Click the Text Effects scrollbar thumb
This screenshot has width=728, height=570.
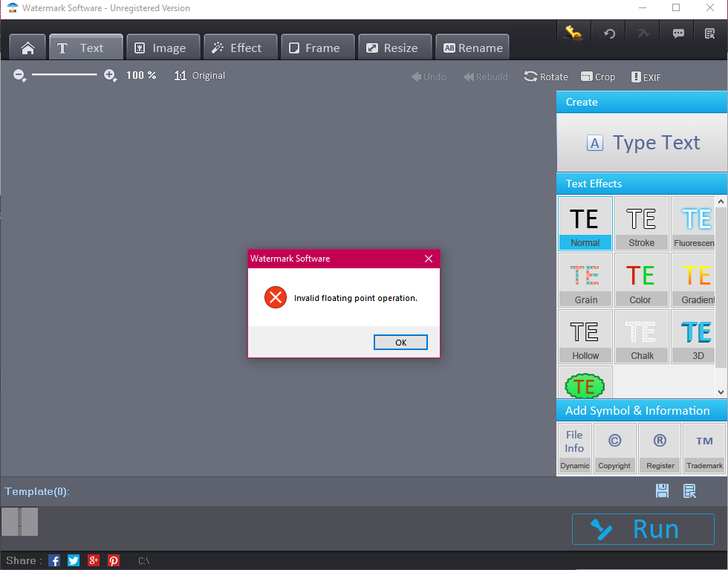click(x=721, y=287)
